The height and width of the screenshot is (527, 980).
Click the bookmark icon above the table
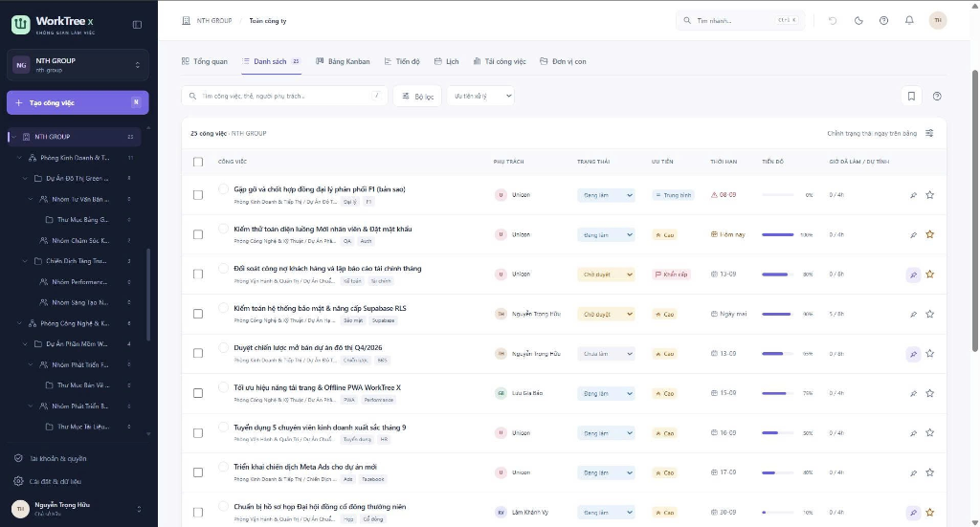coord(911,97)
